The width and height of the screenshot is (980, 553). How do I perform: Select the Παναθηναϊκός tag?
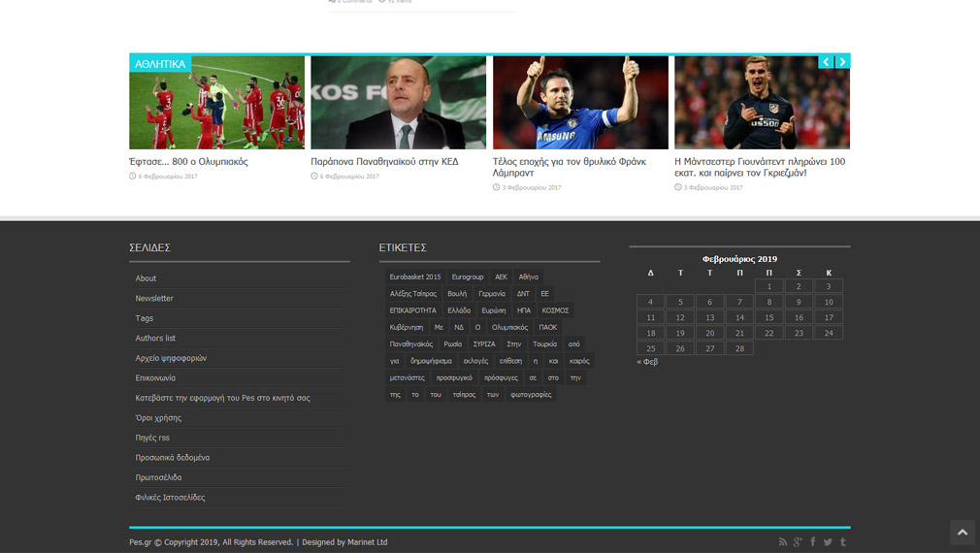[x=410, y=343]
